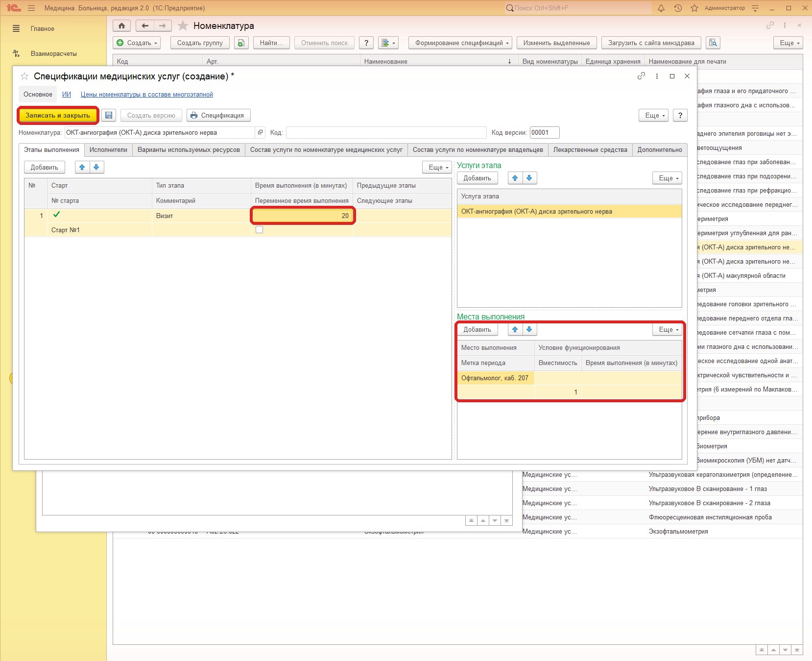This screenshot has width=812, height=661.
Task: Move place up in Места выполнения
Action: coord(515,329)
